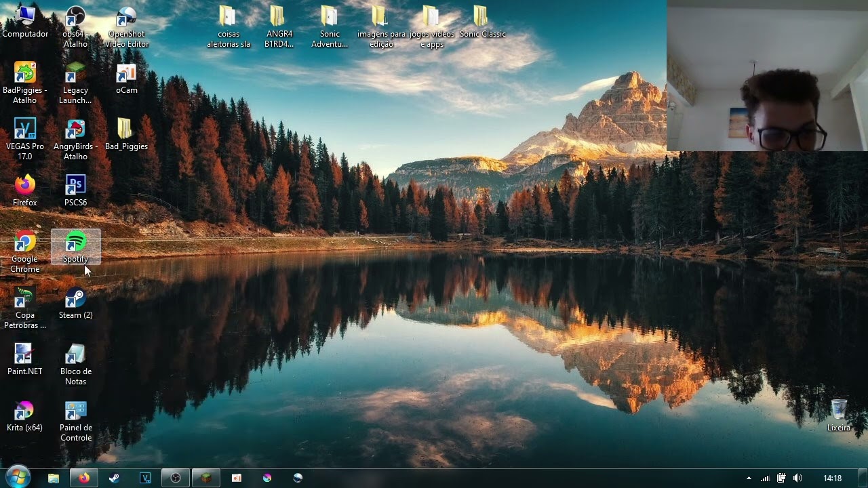The height and width of the screenshot is (488, 868).
Task: Open the volume speaker tray icon
Action: tap(797, 479)
